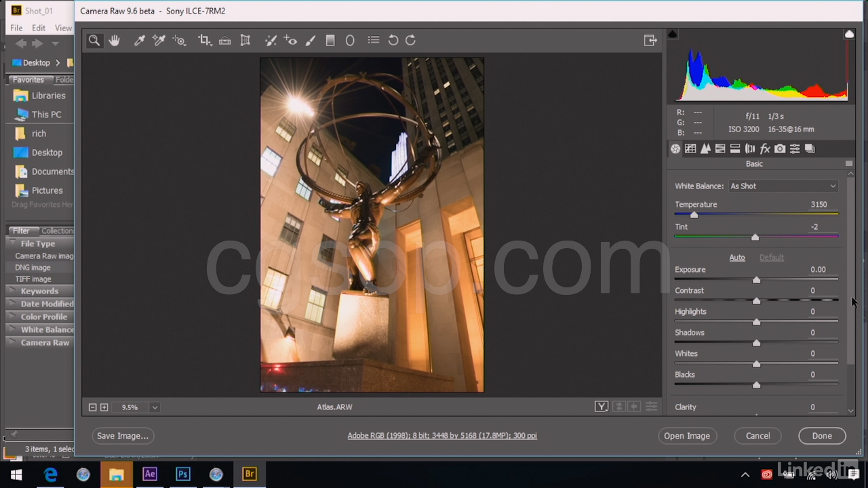Zoom out with the minus button
The height and width of the screenshot is (488, 868).
tap(92, 407)
